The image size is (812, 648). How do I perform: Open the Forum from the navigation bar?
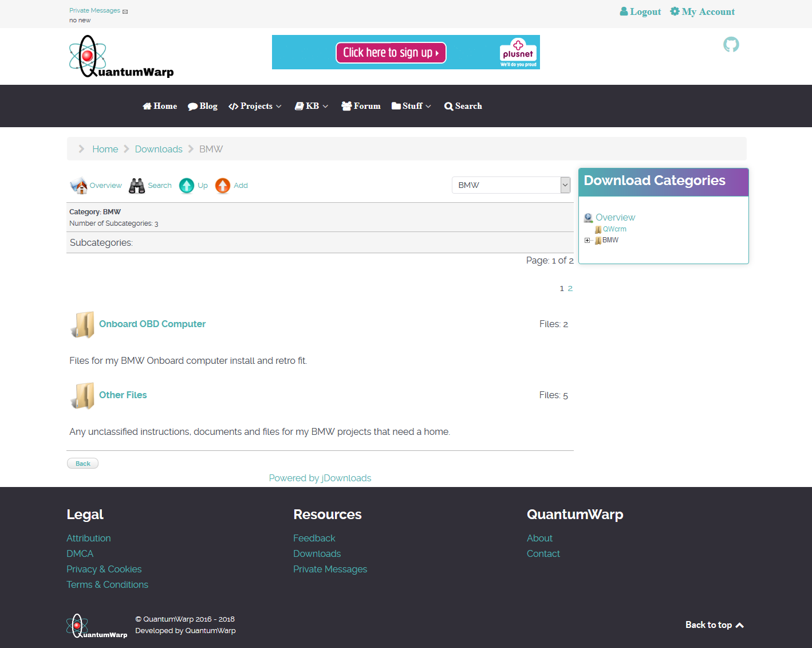(x=360, y=106)
